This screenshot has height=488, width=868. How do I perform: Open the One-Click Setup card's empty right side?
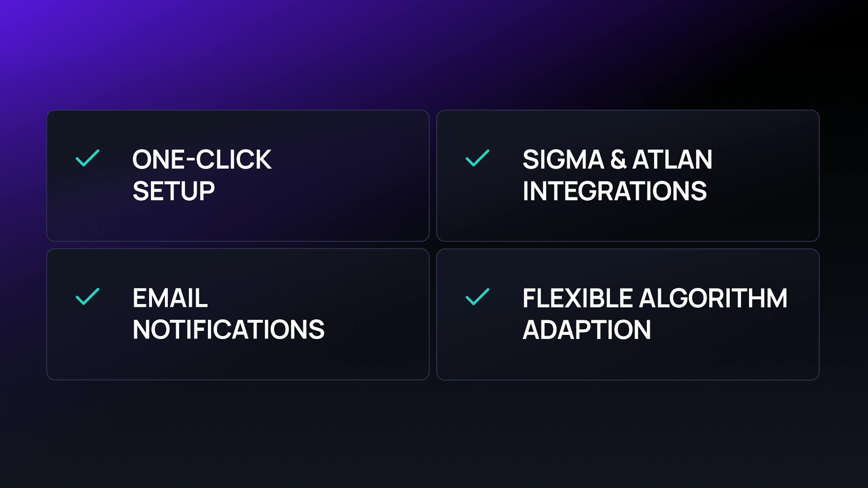pos(350,176)
